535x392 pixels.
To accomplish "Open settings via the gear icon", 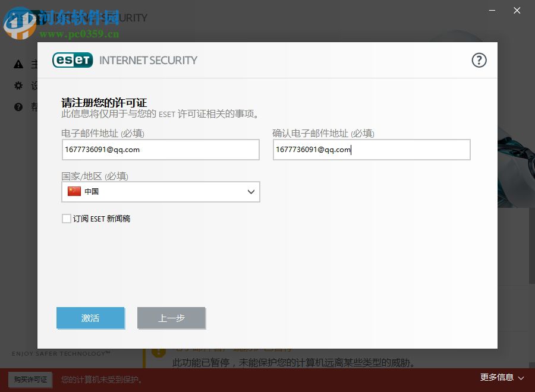I will point(18,86).
